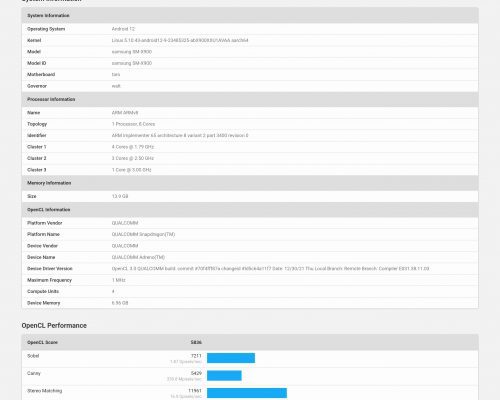Click the 'Device Name' row label

41,257
